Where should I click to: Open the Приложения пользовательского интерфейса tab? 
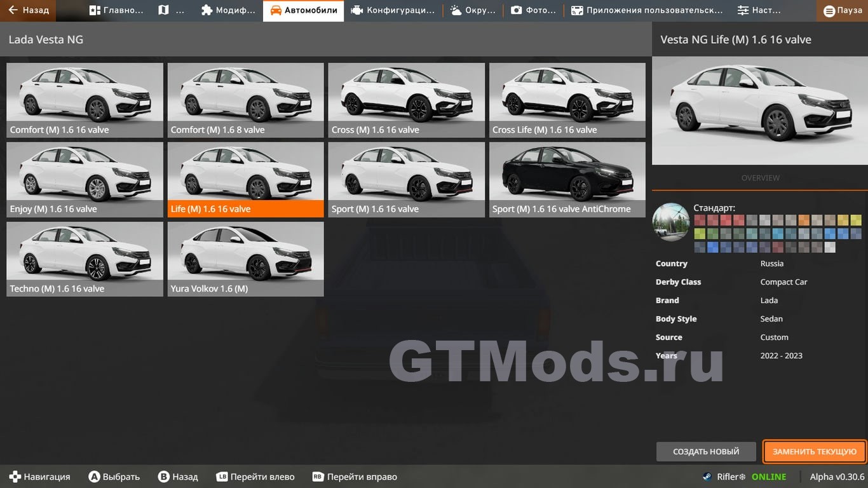(647, 10)
